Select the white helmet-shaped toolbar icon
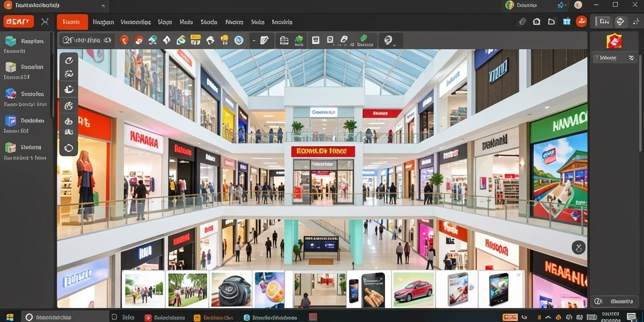This screenshot has width=644, height=322. tap(210, 40)
